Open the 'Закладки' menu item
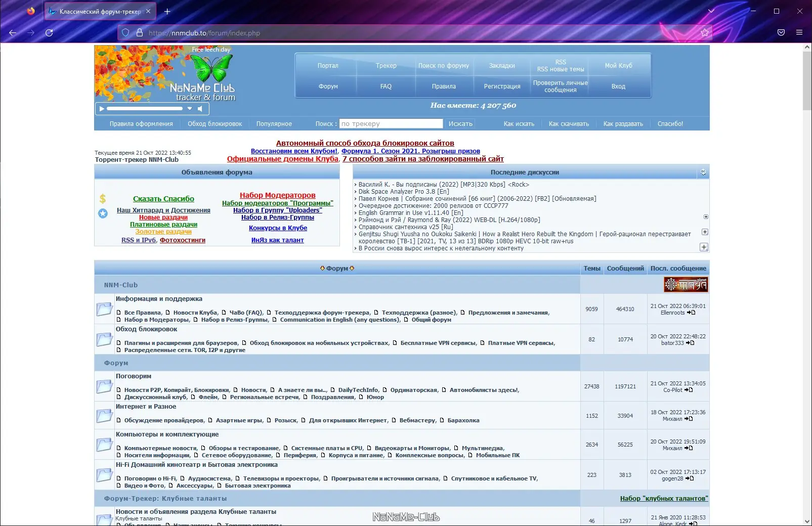Image resolution: width=812 pixels, height=526 pixels. (x=502, y=66)
